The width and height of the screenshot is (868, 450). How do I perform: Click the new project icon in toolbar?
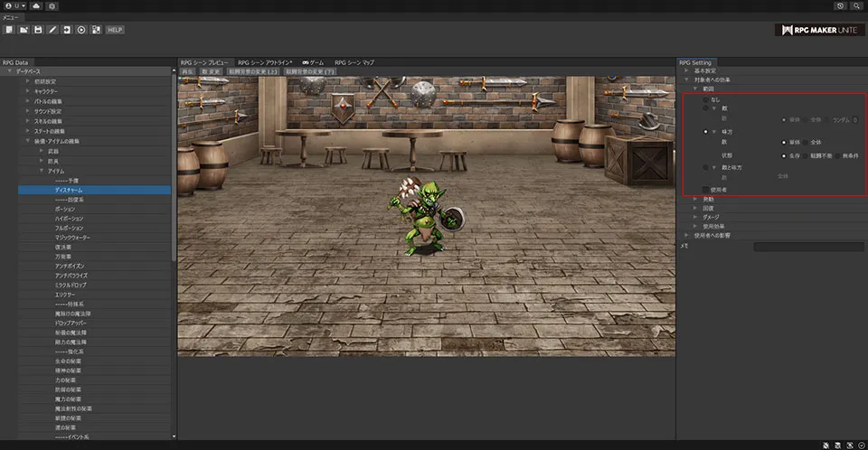(9, 30)
